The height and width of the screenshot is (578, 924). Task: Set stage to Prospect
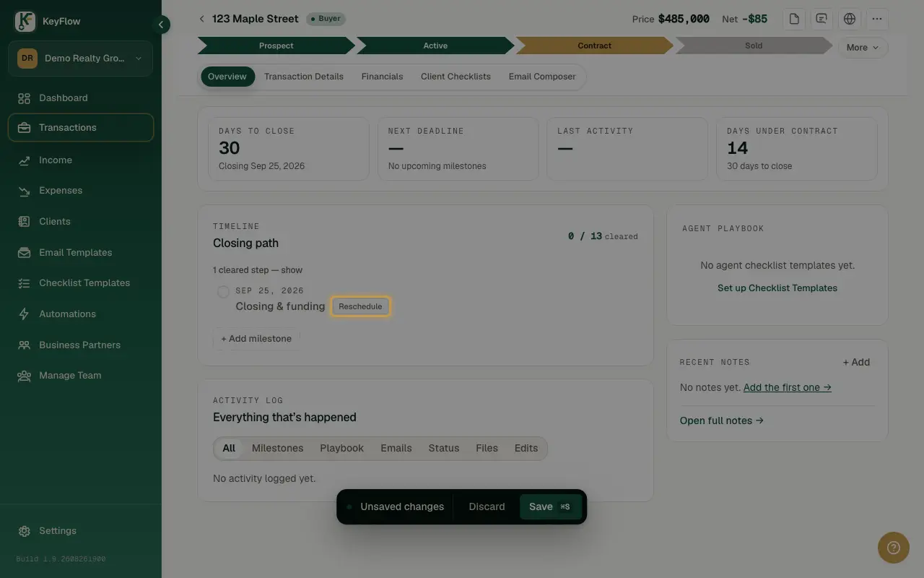click(x=276, y=46)
